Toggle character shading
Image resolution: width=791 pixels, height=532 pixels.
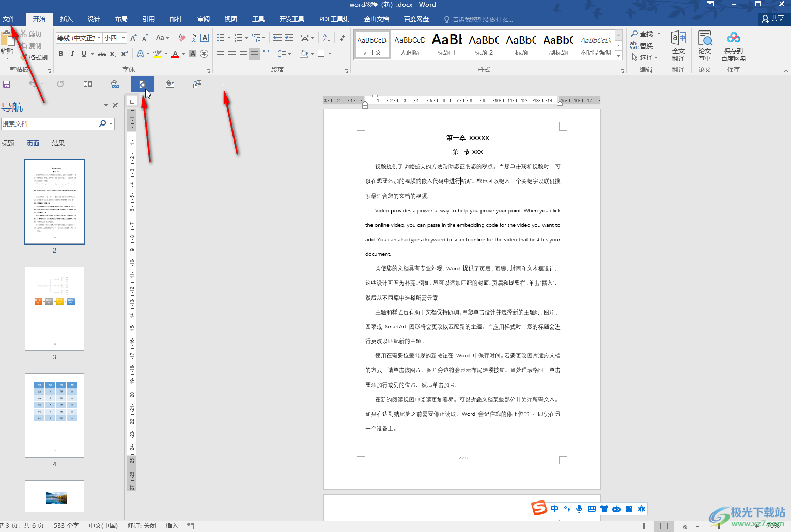pyautogui.click(x=193, y=54)
